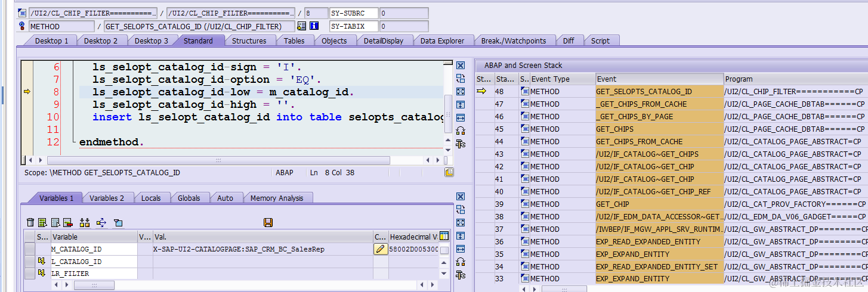Viewport: 868px width, 292px height.
Task: Click the Event Type column header
Action: point(563,79)
